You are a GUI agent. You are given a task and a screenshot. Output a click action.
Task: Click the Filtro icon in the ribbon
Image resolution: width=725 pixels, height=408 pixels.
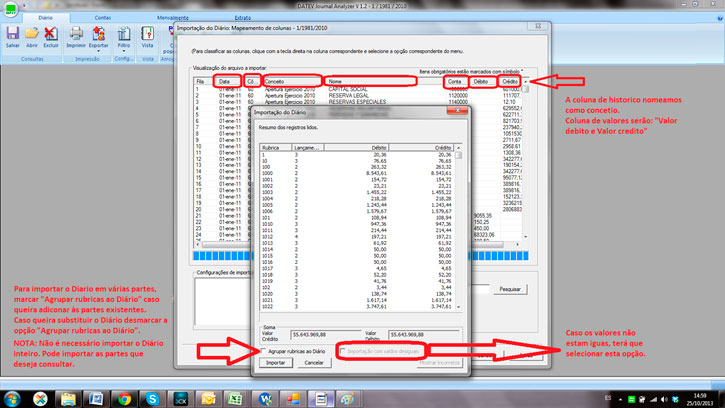[123, 34]
